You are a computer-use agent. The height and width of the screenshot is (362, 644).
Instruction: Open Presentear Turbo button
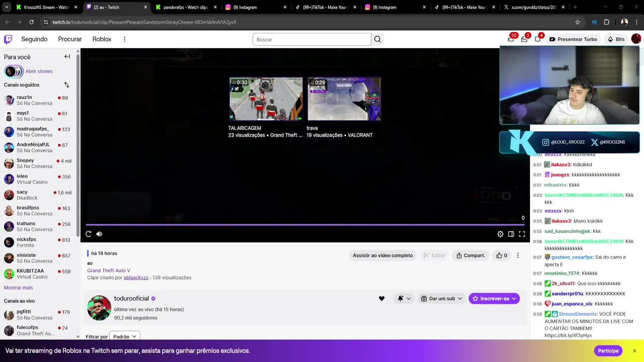click(x=573, y=39)
